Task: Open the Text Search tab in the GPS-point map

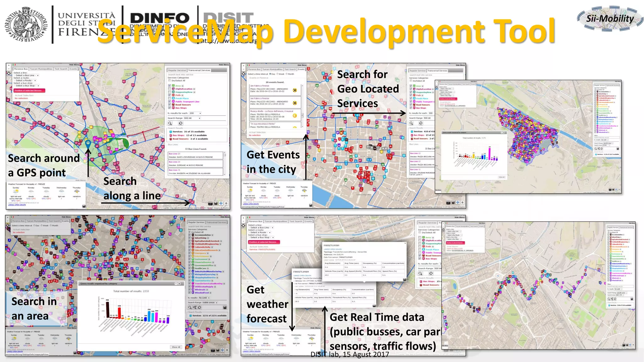Action: [x=61, y=69]
